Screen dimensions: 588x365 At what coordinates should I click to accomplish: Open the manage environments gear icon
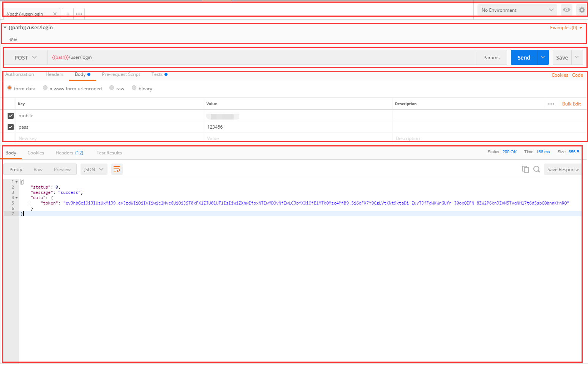point(582,10)
